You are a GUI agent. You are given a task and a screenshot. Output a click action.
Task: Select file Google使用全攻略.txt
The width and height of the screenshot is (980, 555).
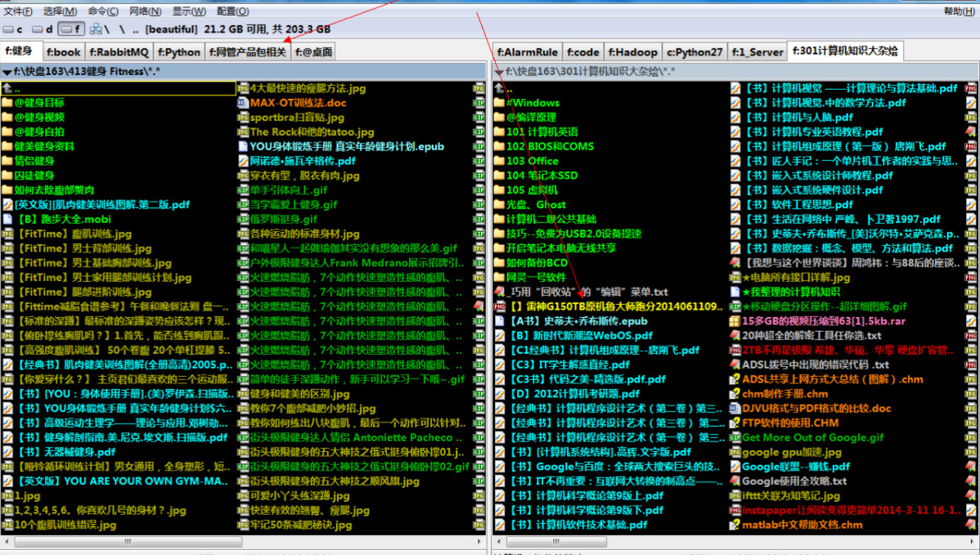click(x=793, y=481)
